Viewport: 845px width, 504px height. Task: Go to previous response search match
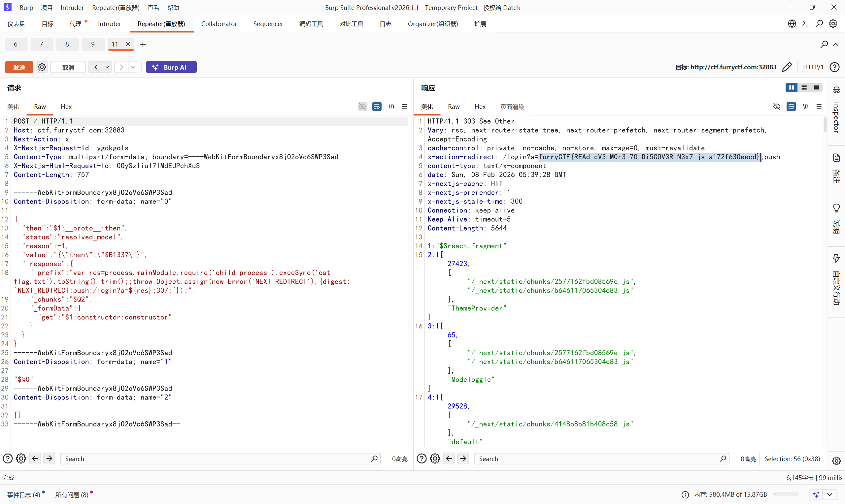click(449, 459)
